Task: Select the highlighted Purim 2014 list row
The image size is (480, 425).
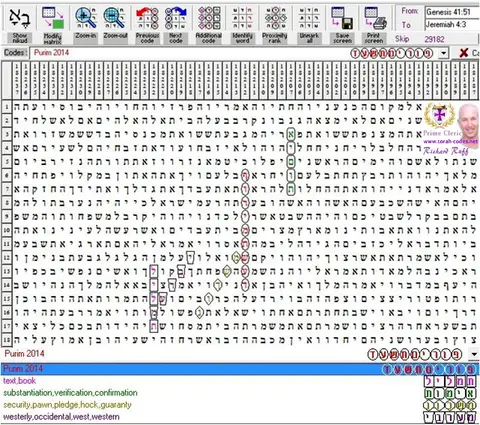Action: pos(240,369)
